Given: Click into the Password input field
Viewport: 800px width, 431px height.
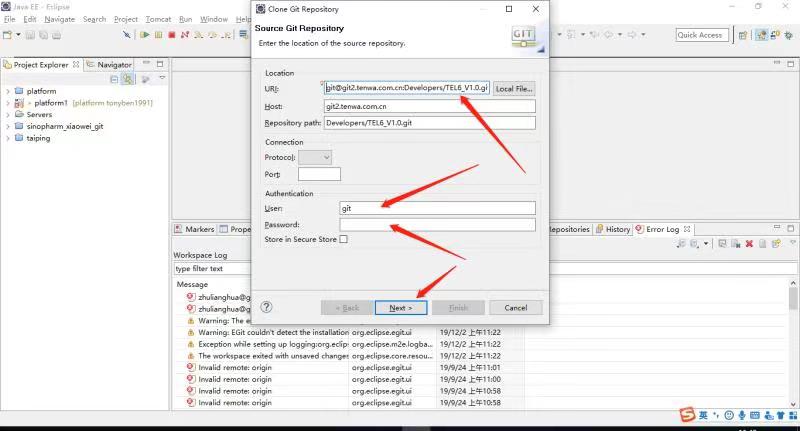Looking at the screenshot, I should pos(437,224).
